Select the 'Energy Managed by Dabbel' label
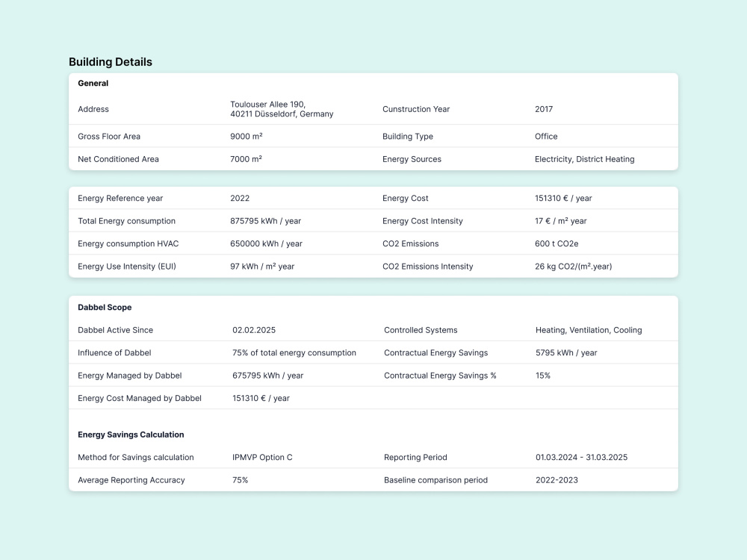The width and height of the screenshot is (747, 560). pyautogui.click(x=129, y=376)
